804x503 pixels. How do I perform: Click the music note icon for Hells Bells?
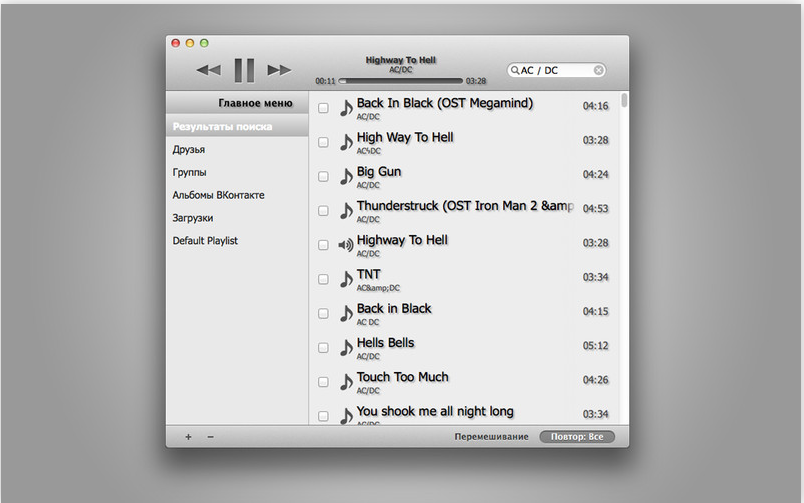point(347,348)
